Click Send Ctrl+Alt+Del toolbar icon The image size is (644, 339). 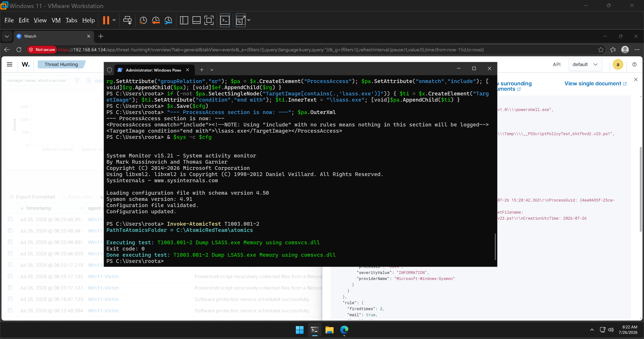click(x=127, y=20)
